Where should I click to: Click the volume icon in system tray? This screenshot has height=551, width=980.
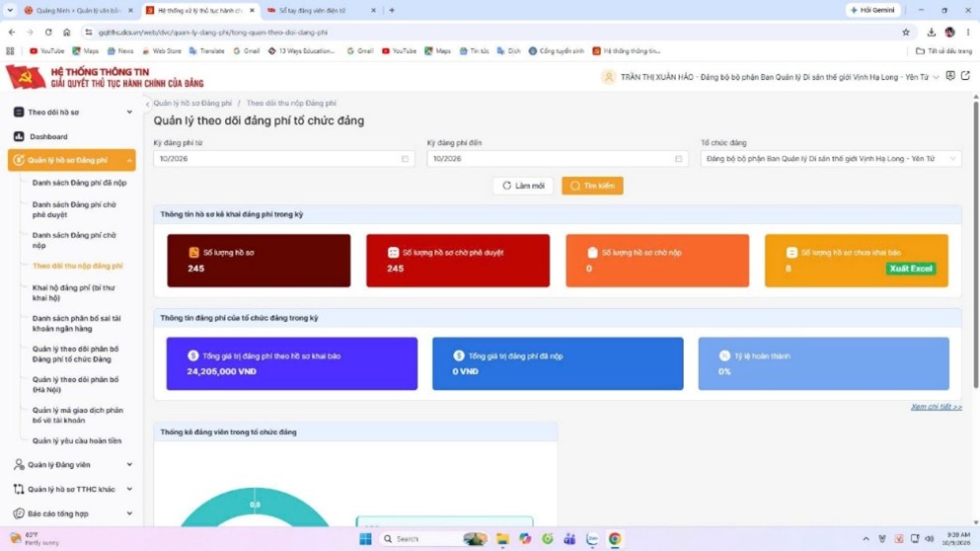pos(930,538)
